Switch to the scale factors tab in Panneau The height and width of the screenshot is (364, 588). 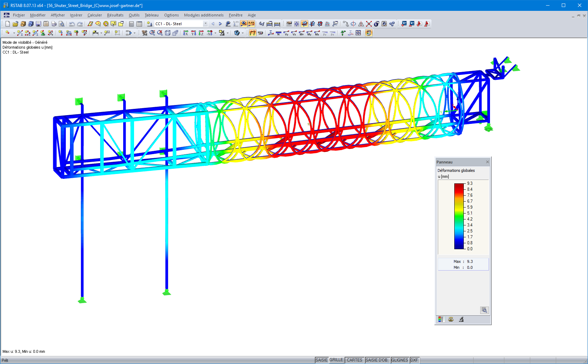(x=451, y=319)
